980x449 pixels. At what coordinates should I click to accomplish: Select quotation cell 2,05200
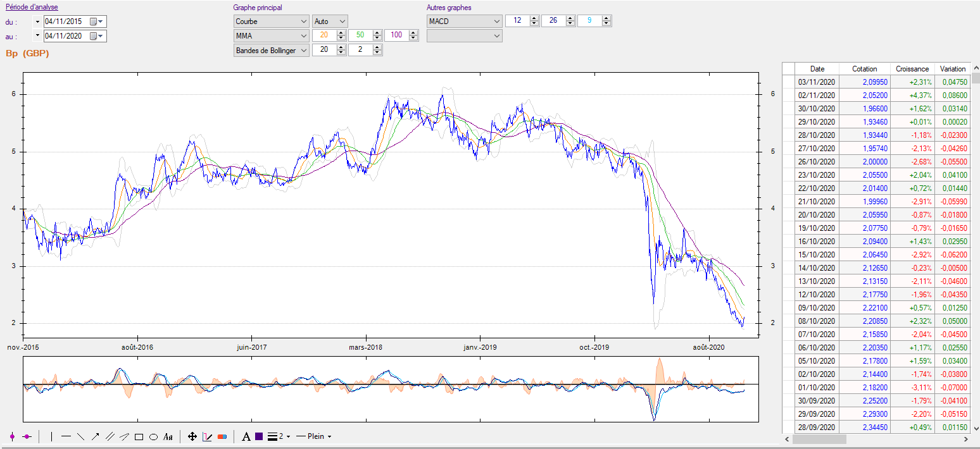pos(865,95)
